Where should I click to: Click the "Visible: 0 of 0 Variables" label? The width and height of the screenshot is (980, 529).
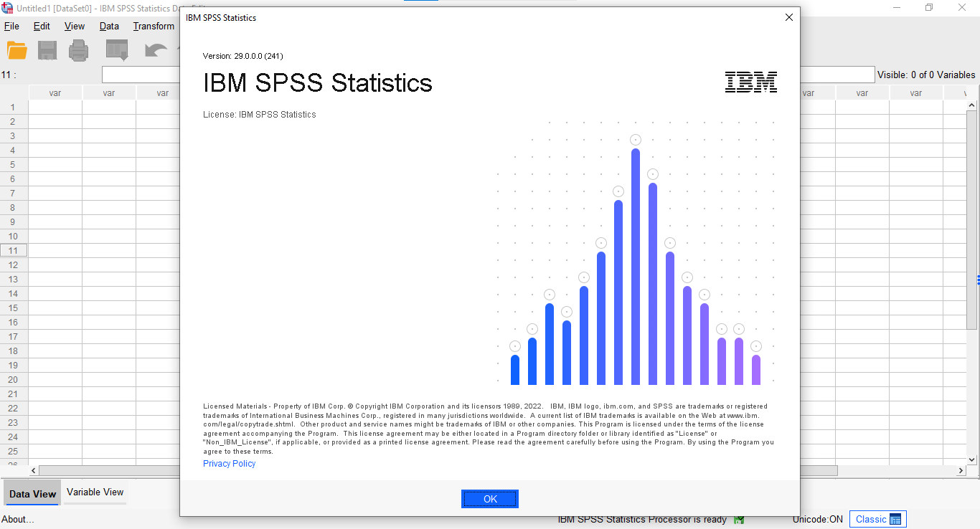pyautogui.click(x=926, y=75)
